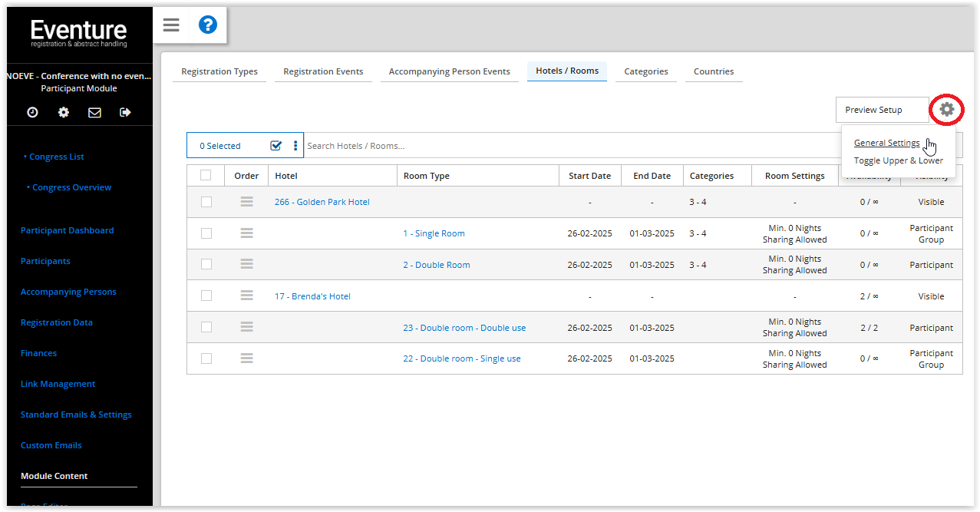
Task: Switch to the Registration Types tab
Action: (219, 71)
